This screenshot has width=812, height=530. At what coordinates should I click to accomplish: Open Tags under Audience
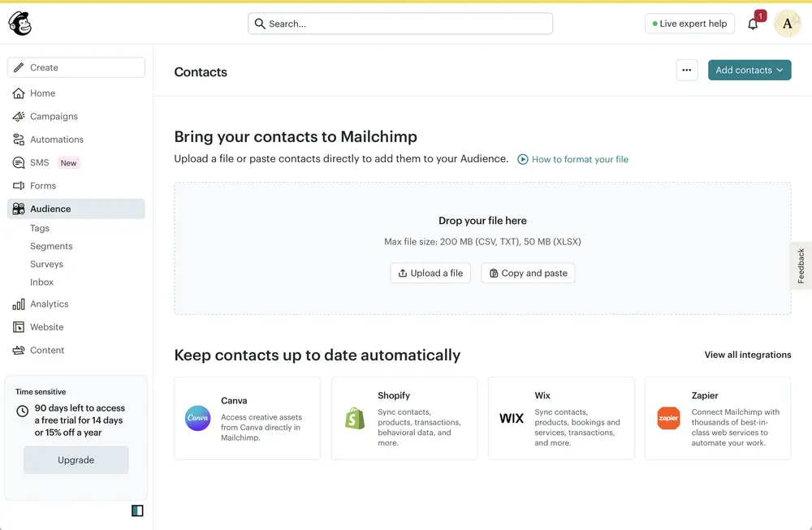(40, 228)
